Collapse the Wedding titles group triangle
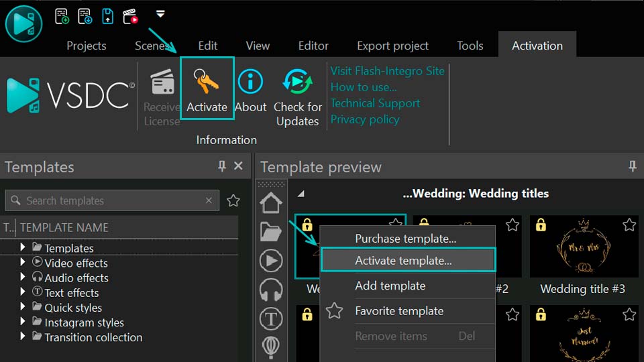Image resolution: width=644 pixels, height=362 pixels. click(x=301, y=193)
